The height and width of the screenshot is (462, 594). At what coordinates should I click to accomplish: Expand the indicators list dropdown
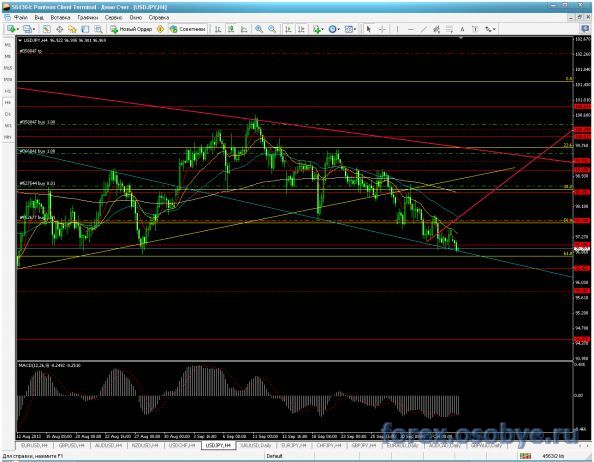coord(323,29)
